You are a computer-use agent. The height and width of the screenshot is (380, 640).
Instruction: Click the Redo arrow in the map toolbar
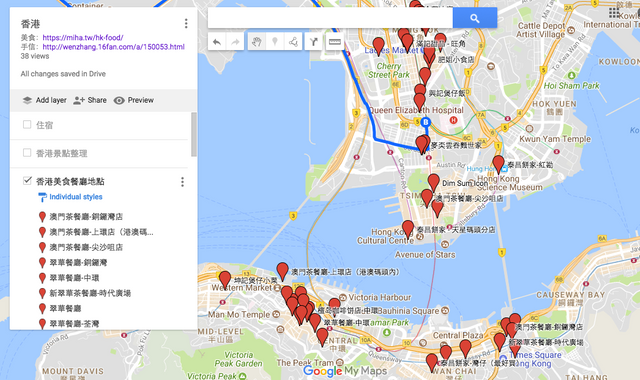coord(236,42)
